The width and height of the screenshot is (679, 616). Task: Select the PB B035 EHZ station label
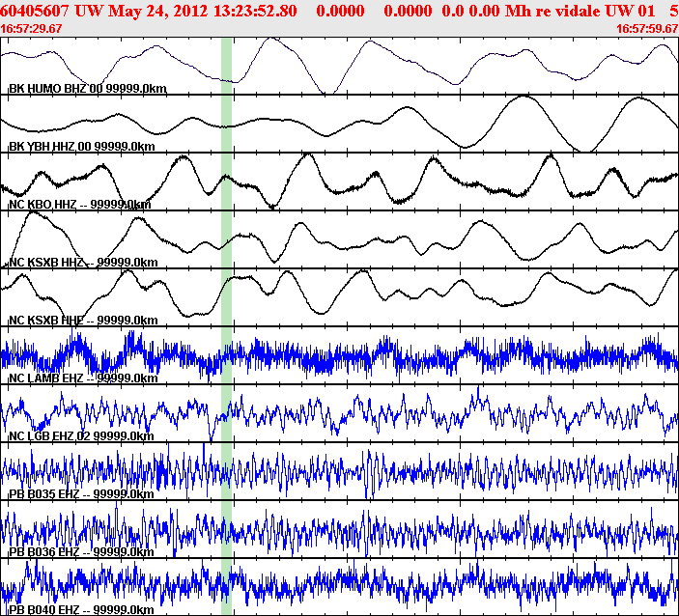point(81,494)
